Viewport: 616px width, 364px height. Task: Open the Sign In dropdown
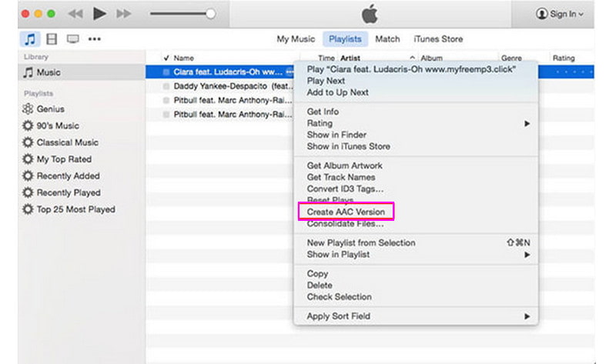[x=560, y=14]
